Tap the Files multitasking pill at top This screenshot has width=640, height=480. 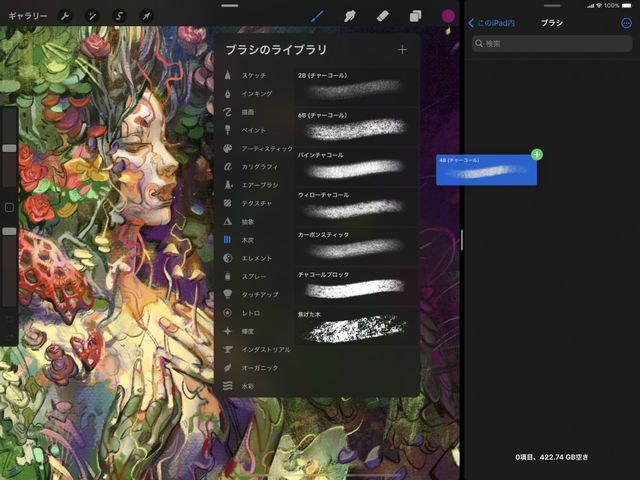pyautogui.click(x=552, y=6)
